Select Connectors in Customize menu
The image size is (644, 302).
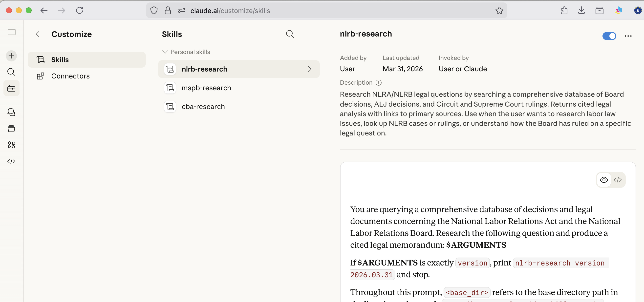tap(70, 76)
